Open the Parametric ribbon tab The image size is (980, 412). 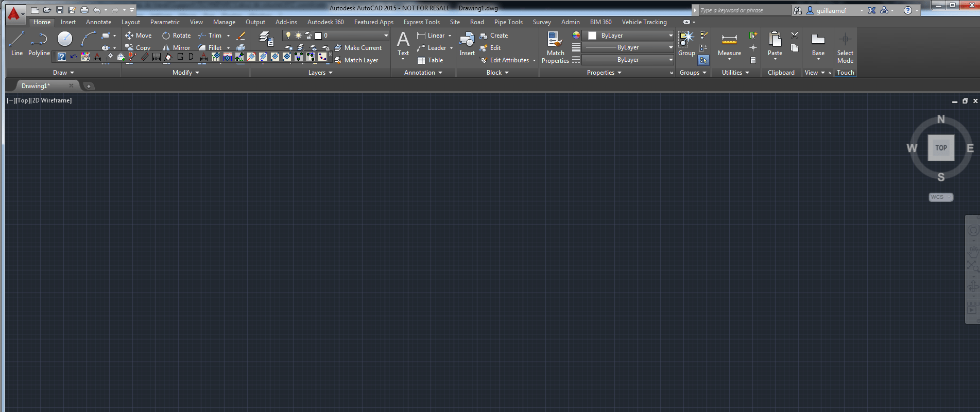tap(165, 22)
